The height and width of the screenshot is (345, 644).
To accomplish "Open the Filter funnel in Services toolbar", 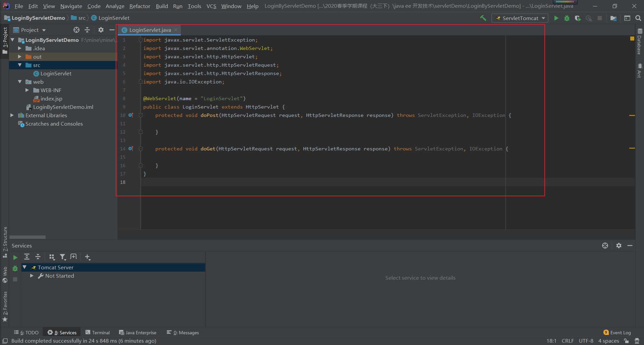I will (63, 257).
